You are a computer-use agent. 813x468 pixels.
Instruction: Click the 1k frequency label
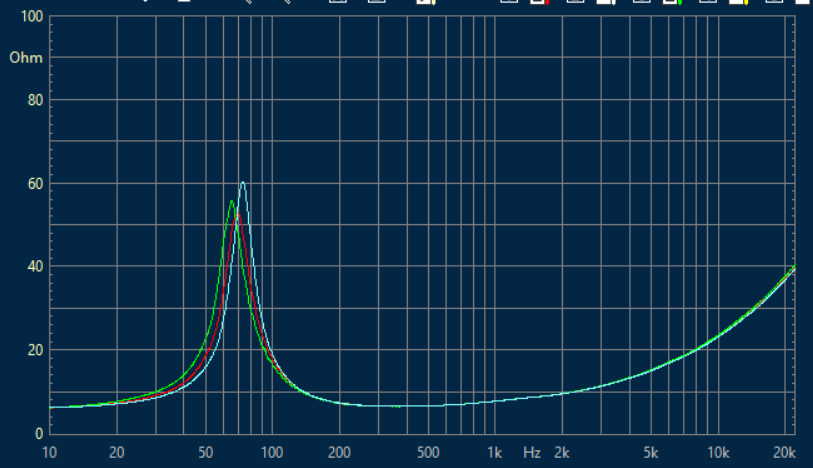tap(495, 453)
